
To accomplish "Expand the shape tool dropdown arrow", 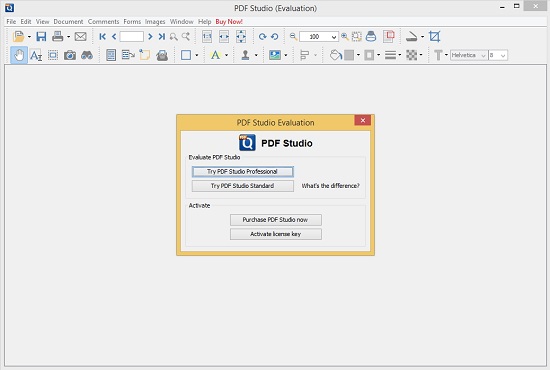I will tap(196, 55).
